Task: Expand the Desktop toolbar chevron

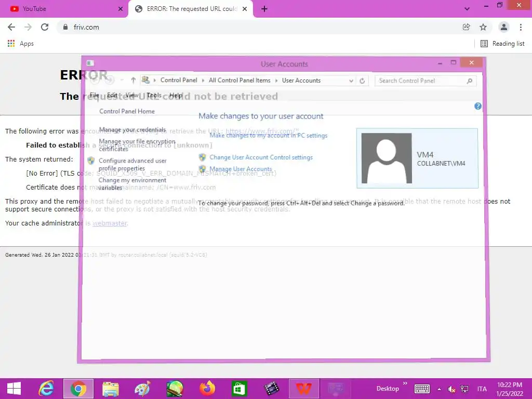Action: coord(405,383)
